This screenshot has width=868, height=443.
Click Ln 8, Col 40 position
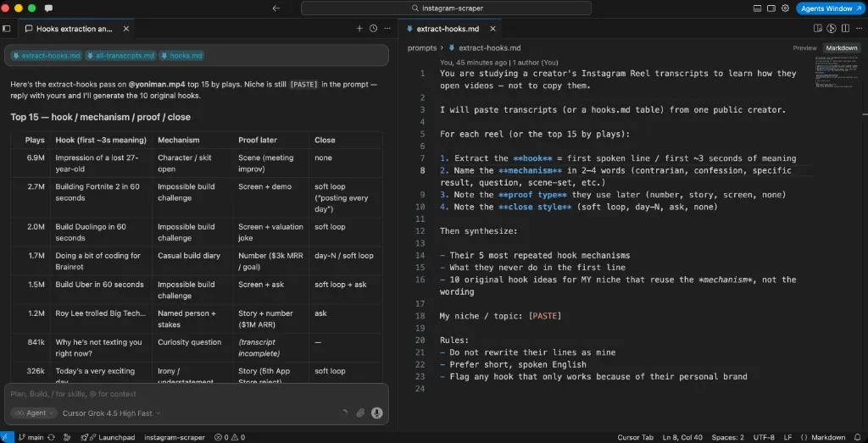[x=682, y=437]
